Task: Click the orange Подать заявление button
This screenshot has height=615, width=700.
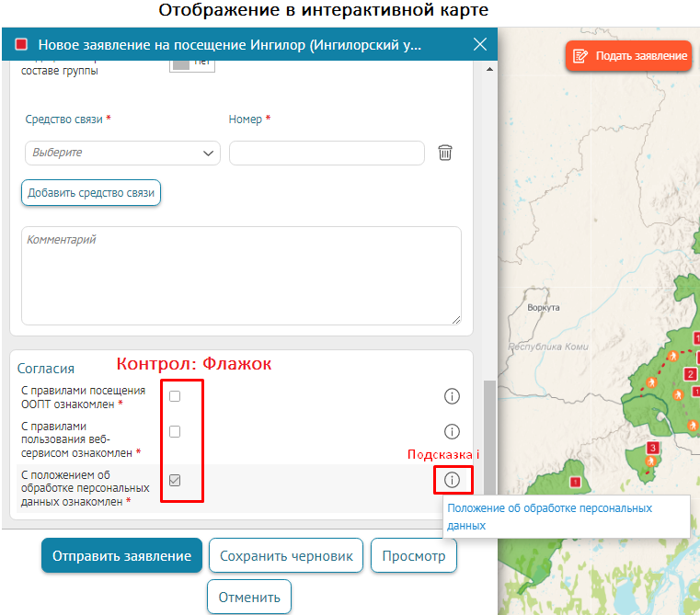Action: tap(629, 56)
